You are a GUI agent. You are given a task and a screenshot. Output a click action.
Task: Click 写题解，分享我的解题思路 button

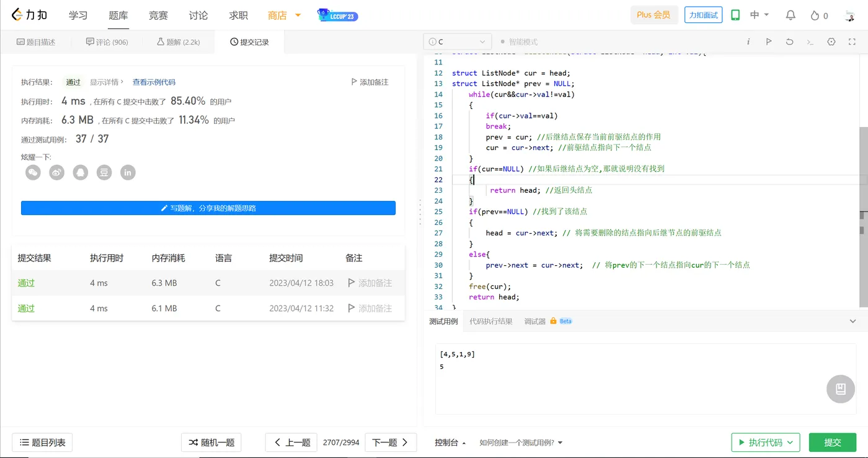(208, 208)
